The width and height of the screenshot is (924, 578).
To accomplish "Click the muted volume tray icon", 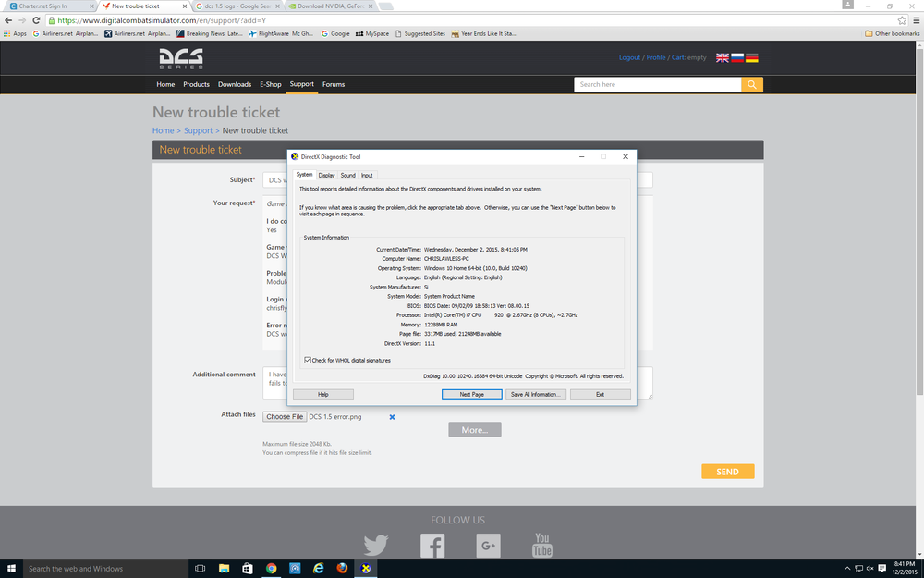I will 869,569.
